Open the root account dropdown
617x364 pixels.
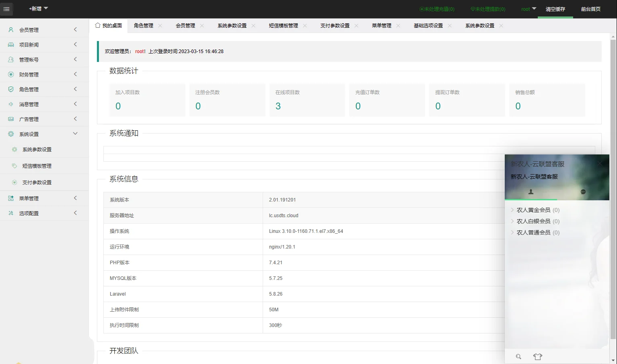point(528,8)
